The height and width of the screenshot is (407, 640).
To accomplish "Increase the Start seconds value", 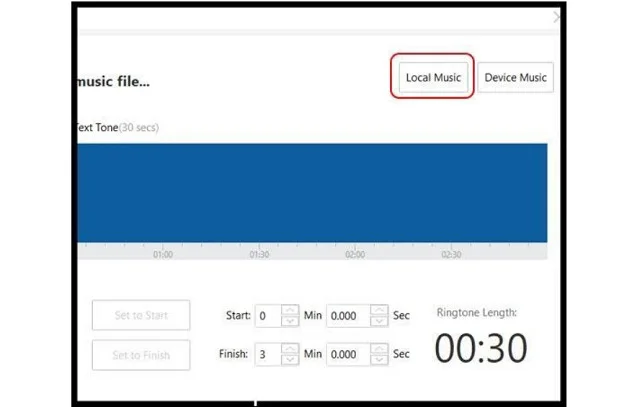I will [379, 310].
